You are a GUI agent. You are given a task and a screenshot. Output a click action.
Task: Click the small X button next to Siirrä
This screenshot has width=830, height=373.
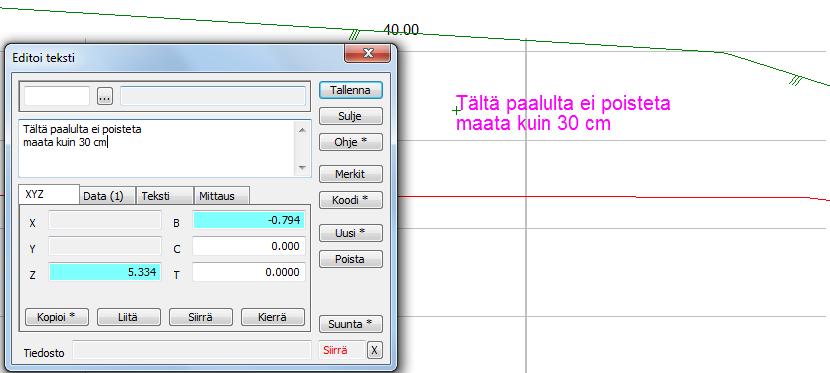(374, 350)
